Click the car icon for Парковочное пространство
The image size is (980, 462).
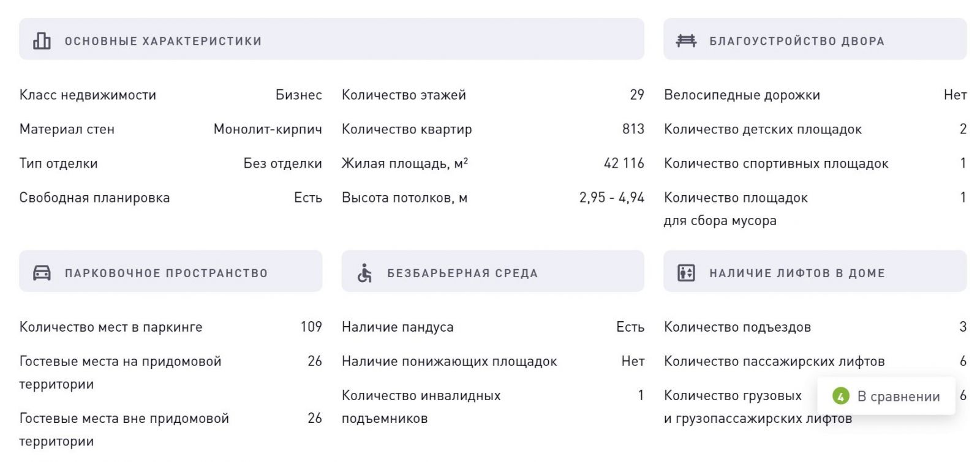pyautogui.click(x=42, y=273)
